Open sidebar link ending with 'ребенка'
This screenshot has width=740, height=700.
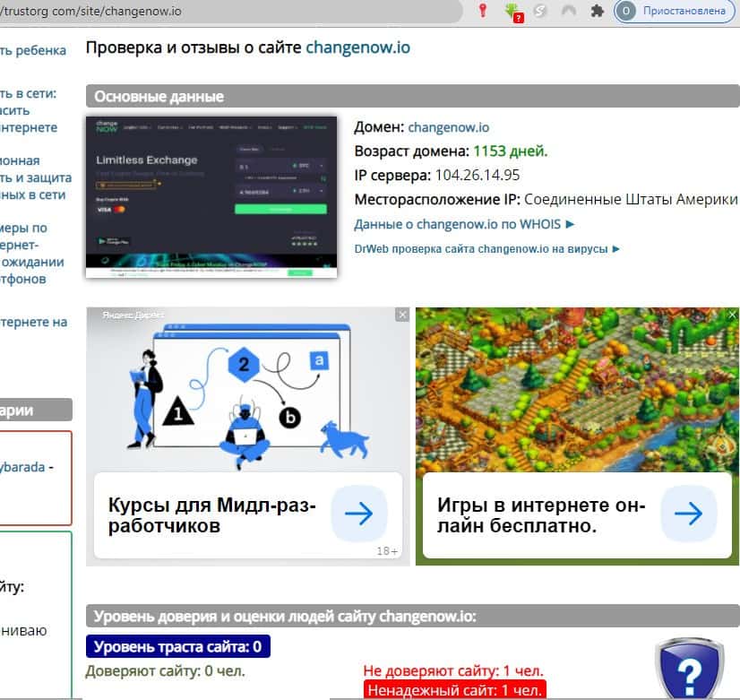(33, 50)
